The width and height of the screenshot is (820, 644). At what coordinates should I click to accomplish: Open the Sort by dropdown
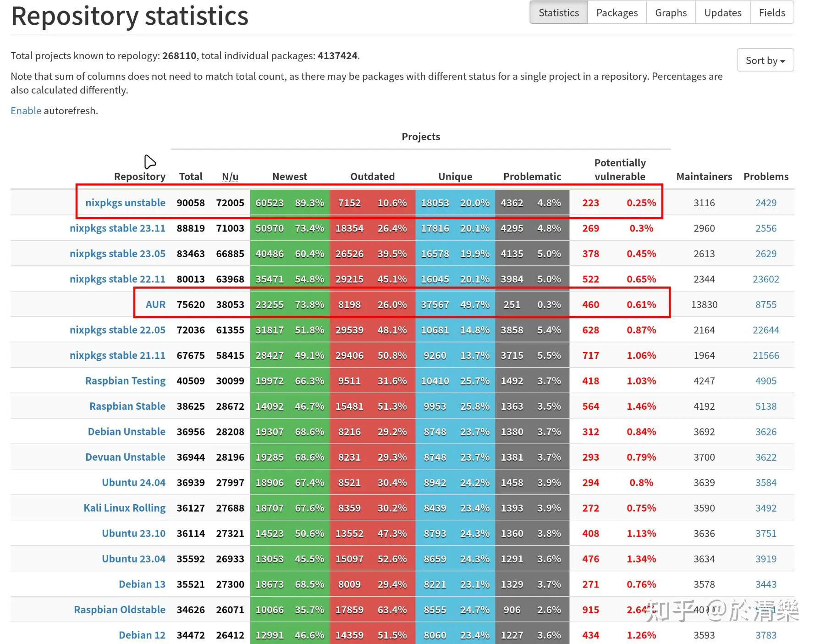point(765,60)
